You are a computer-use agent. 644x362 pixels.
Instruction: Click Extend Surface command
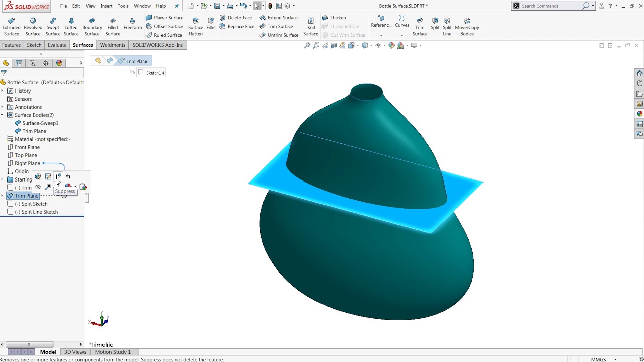[x=279, y=18]
